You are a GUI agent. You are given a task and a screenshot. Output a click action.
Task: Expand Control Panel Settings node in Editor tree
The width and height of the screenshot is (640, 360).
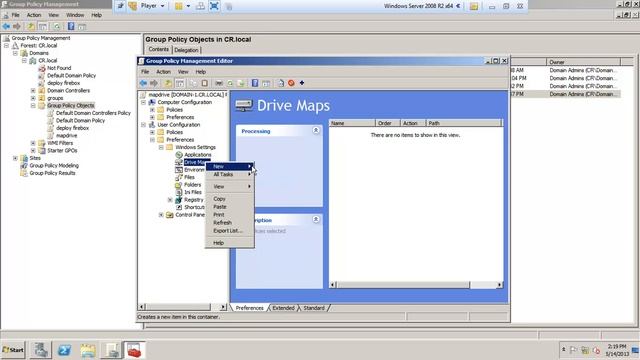coord(161,215)
